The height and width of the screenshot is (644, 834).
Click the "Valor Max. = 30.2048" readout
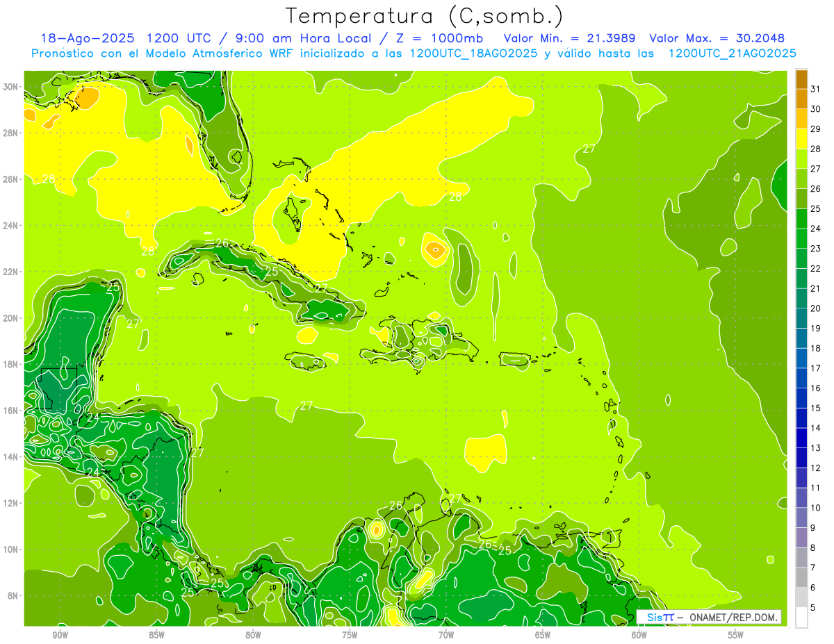pos(717,38)
